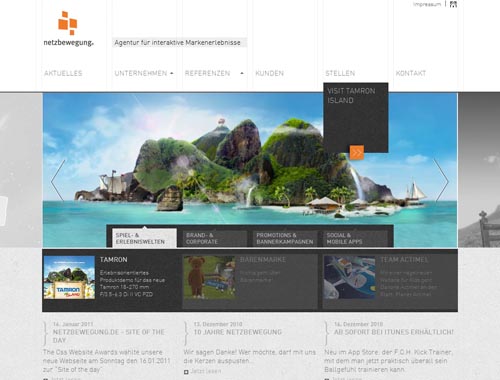Viewport: 500px width, 380px height.
Task: Expand the REFERENZEN dropdown arrow
Action: tap(242, 73)
